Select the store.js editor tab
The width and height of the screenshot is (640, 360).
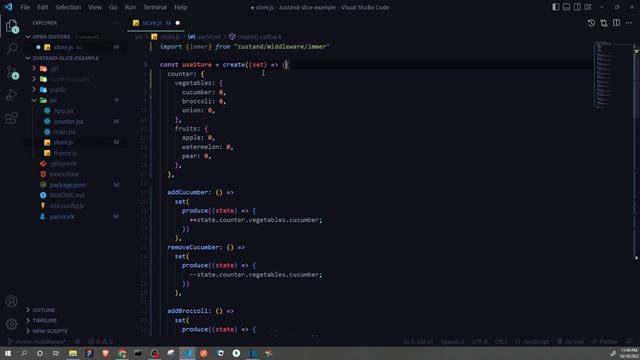(156, 23)
